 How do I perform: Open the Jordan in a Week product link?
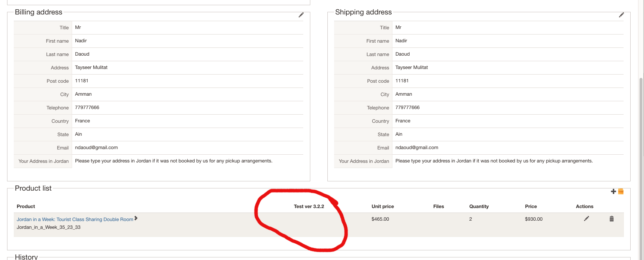tap(75, 220)
